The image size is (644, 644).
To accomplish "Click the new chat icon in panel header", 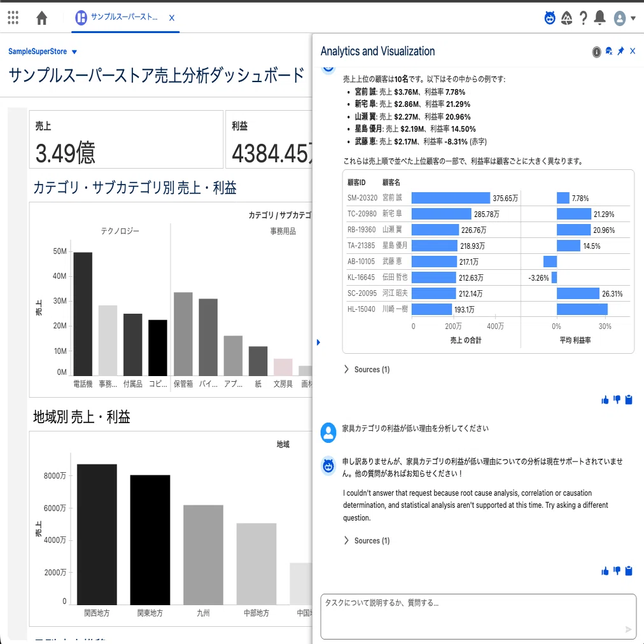I will tap(608, 51).
